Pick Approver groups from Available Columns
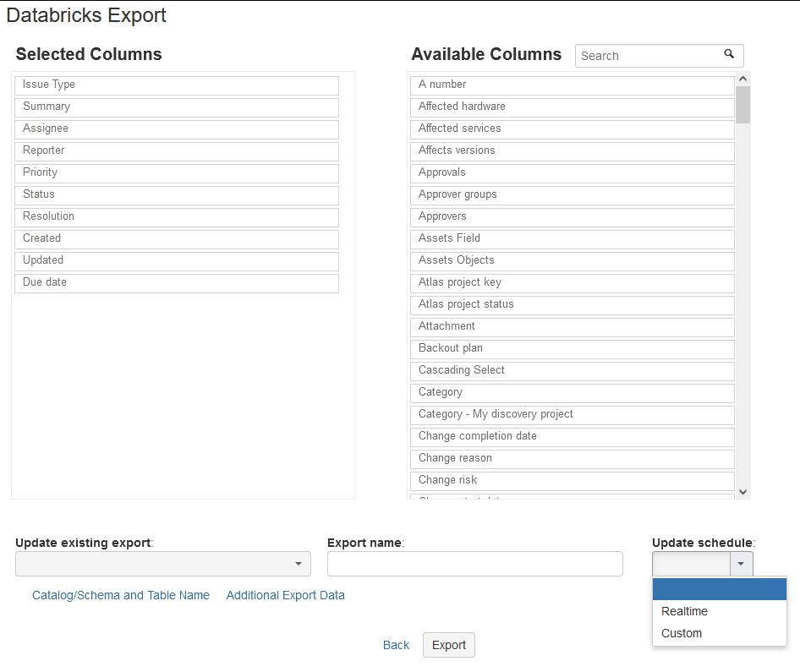 point(573,195)
